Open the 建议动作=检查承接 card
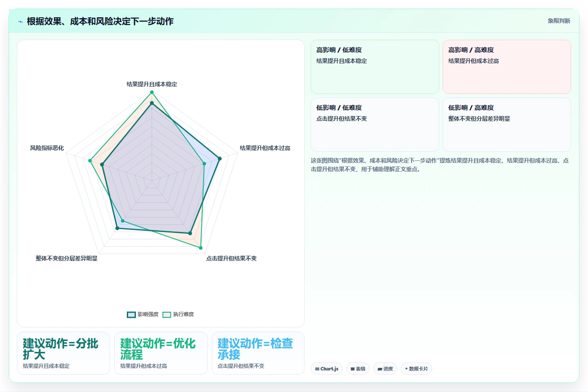The width and height of the screenshot is (588, 392). [x=258, y=353]
